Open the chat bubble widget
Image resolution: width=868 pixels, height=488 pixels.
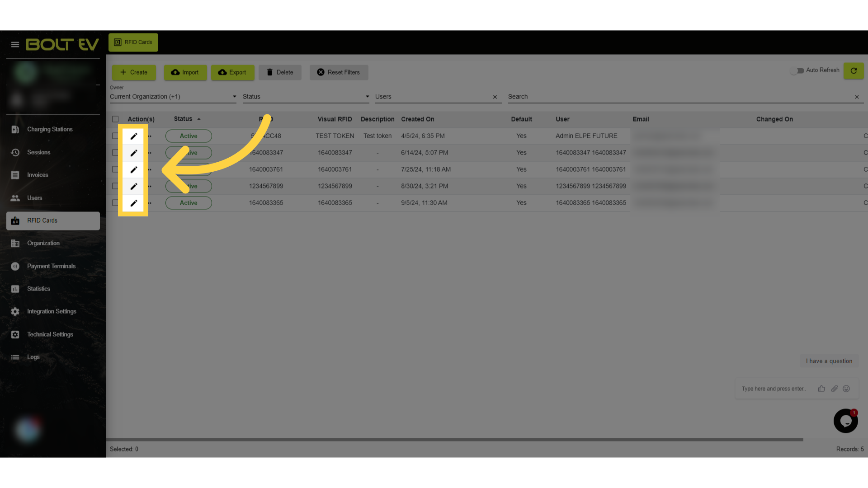[x=845, y=421]
